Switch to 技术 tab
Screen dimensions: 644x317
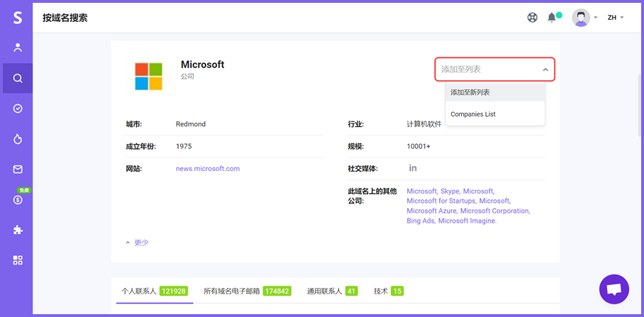(x=389, y=291)
